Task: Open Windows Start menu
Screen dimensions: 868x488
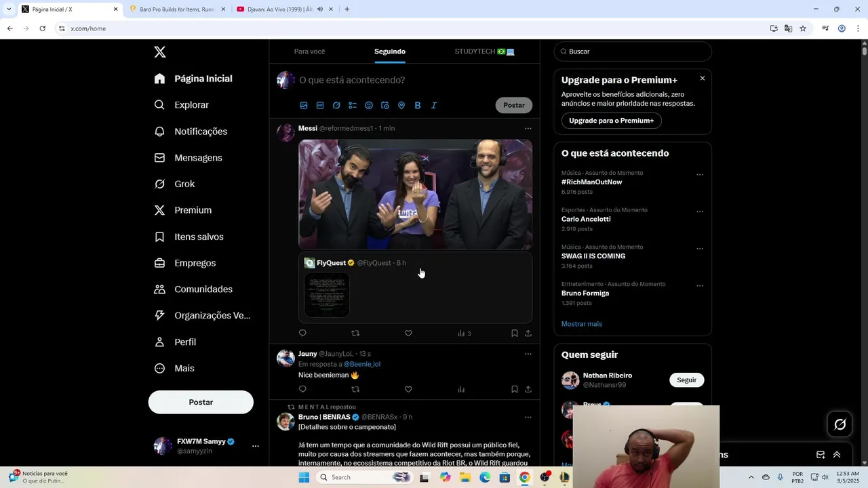Action: (304, 477)
